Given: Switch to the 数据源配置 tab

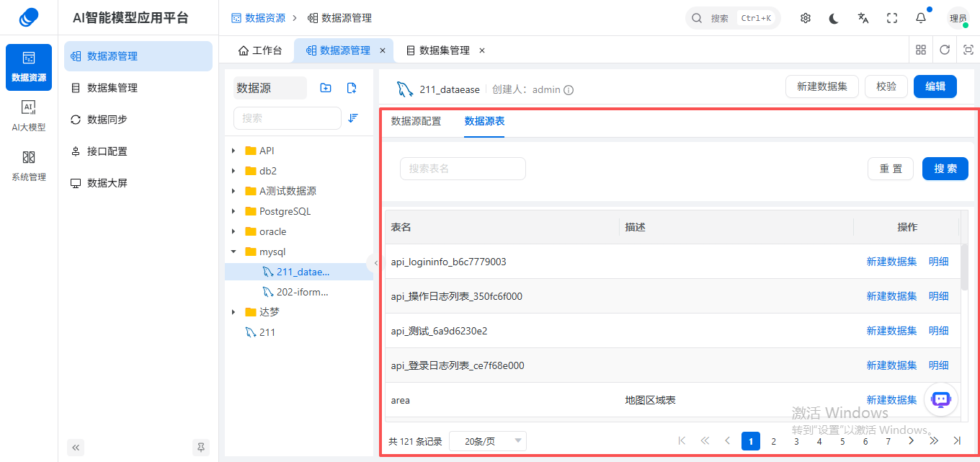Looking at the screenshot, I should (416, 121).
